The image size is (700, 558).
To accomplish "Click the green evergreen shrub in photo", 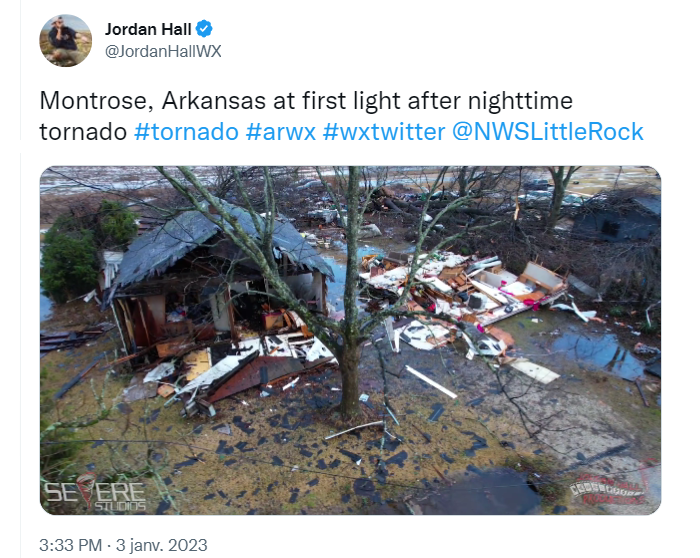I will (87, 248).
